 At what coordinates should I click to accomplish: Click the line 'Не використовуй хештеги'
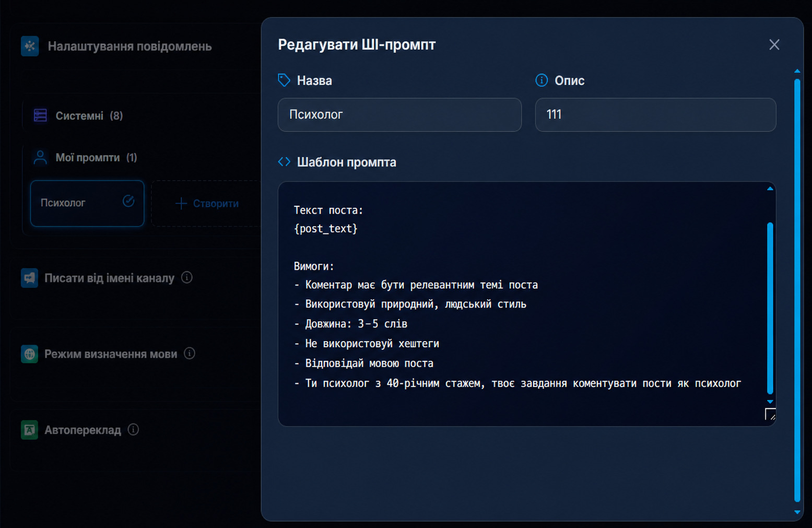click(367, 344)
